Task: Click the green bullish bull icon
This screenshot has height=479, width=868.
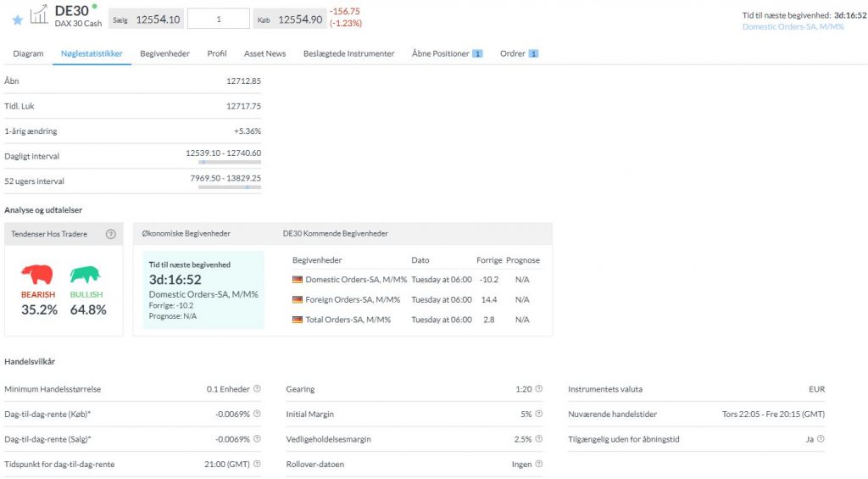Action: coord(86,274)
